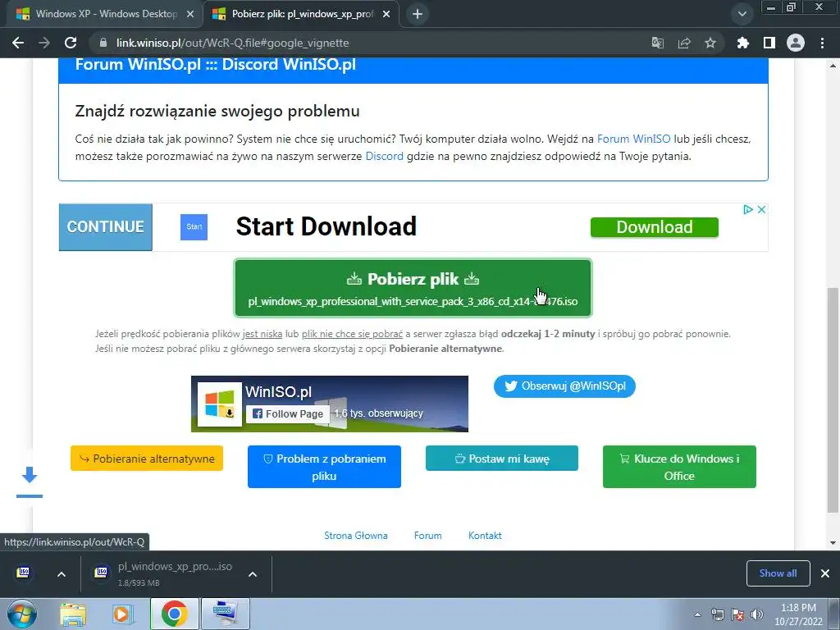Click the forward navigation arrow
Image resolution: width=840 pixels, height=630 pixels.
click(44, 43)
